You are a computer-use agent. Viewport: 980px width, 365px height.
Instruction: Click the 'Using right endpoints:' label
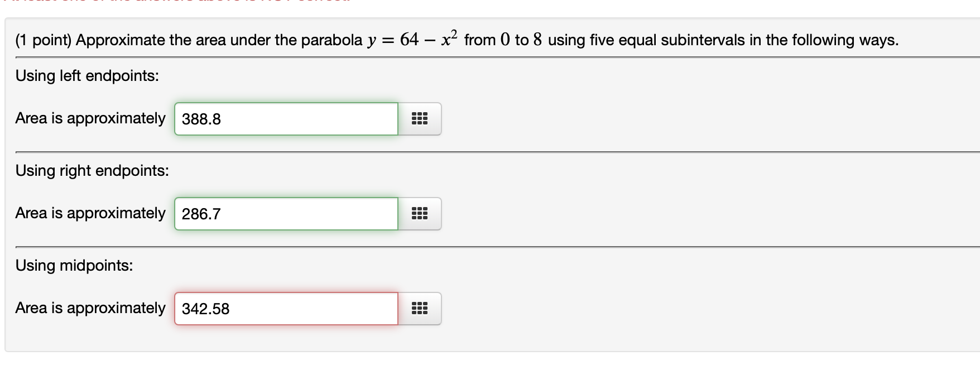(x=91, y=171)
